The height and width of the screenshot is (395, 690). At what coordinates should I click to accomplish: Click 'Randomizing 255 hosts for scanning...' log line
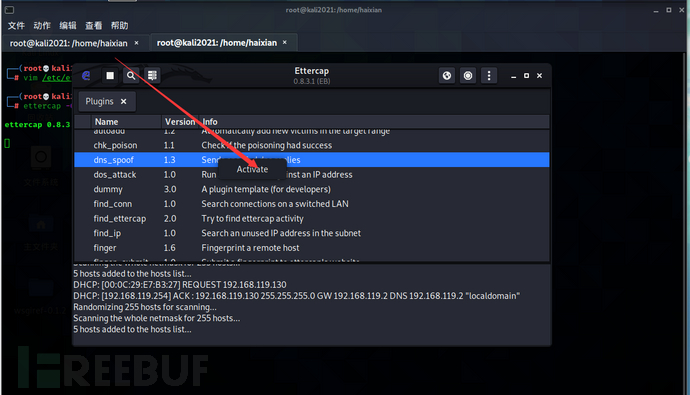click(144, 307)
